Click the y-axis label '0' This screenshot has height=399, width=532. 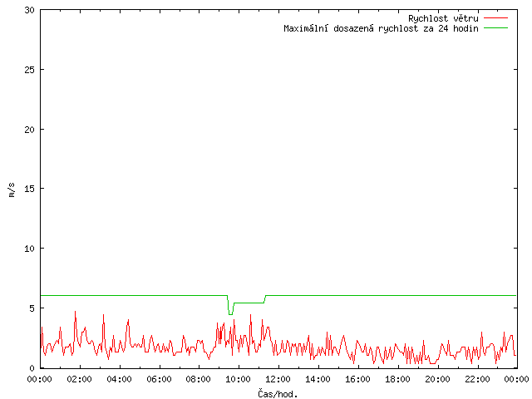[x=32, y=368]
